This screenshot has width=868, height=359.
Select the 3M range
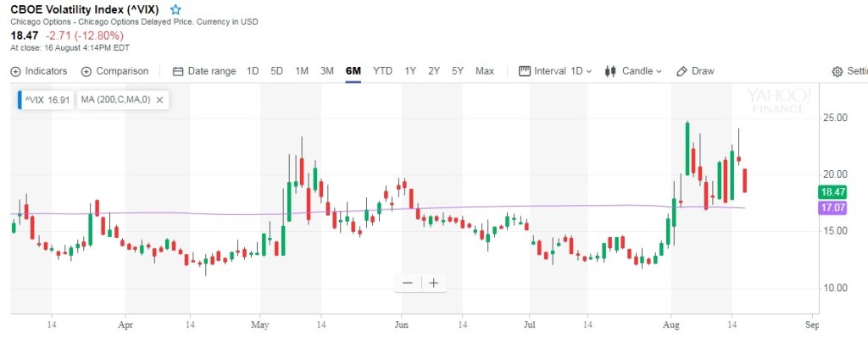click(327, 71)
